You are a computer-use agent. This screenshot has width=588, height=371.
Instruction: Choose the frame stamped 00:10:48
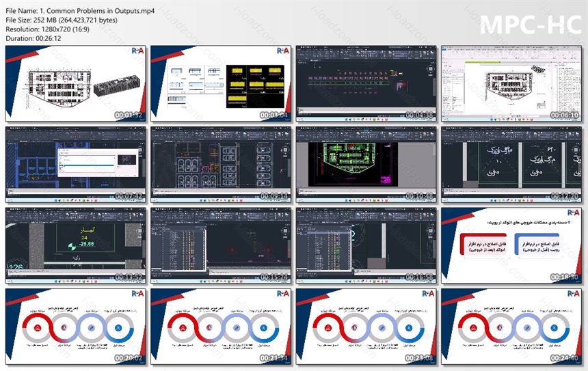[366, 165]
